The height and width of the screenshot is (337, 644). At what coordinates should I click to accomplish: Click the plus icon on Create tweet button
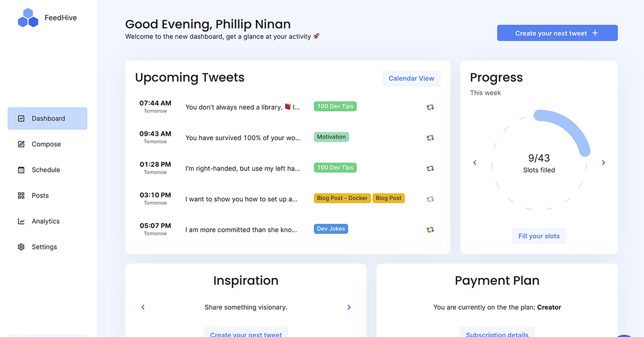(595, 33)
